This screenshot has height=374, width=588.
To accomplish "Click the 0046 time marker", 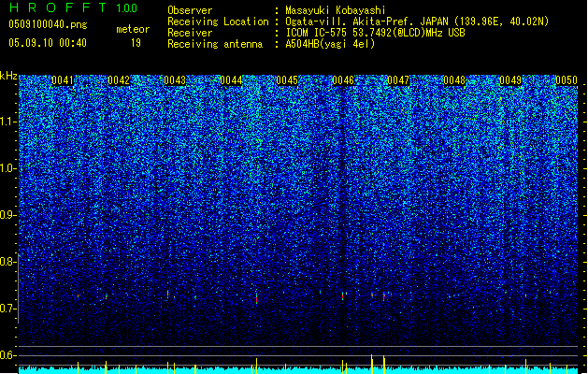I will (x=343, y=80).
